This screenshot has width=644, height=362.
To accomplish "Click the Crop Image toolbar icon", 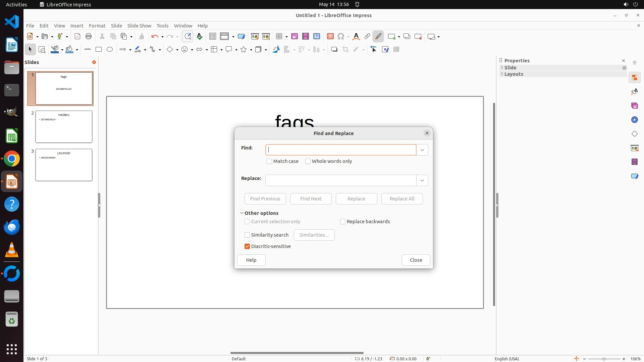I will click(x=345, y=50).
